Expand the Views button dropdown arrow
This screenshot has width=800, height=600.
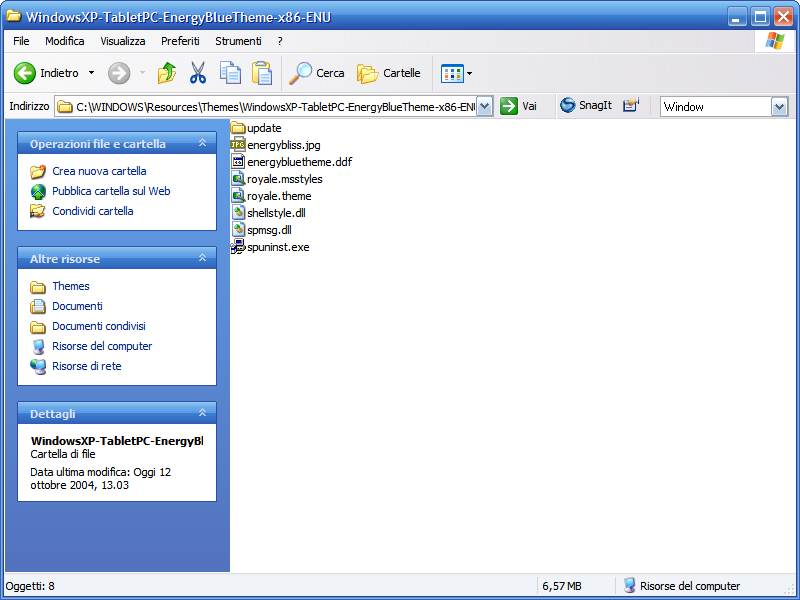[469, 73]
